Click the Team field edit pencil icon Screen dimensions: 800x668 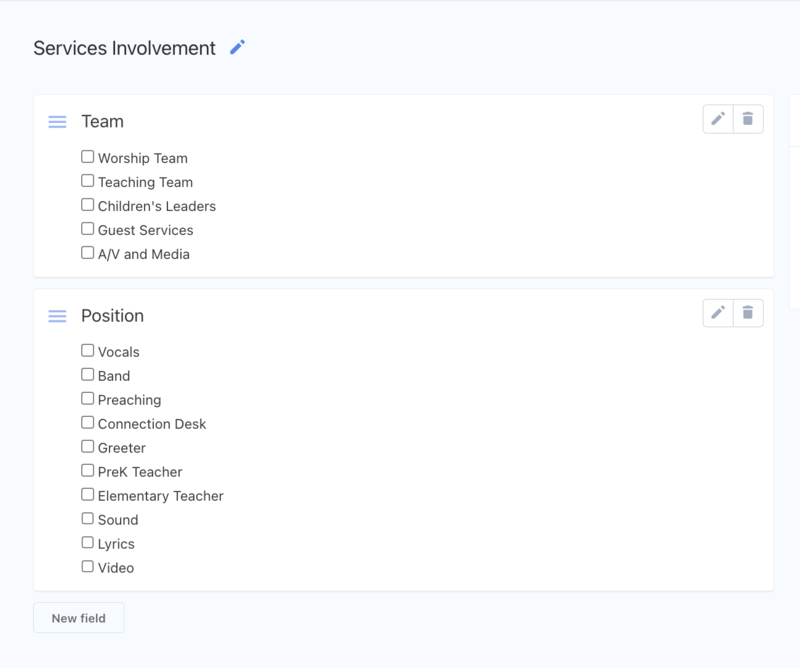(718, 119)
